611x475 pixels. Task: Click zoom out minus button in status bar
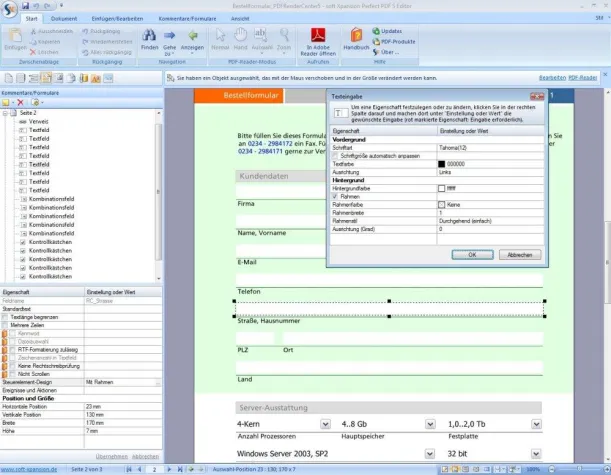tap(551, 469)
